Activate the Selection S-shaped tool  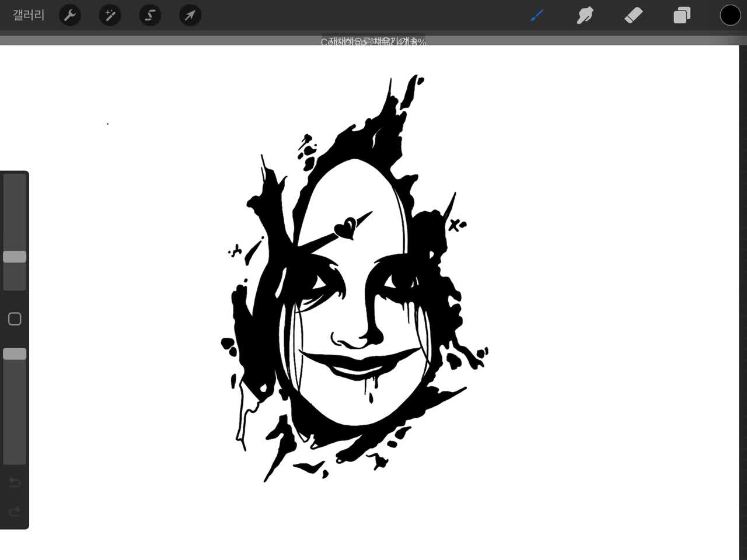[150, 15]
